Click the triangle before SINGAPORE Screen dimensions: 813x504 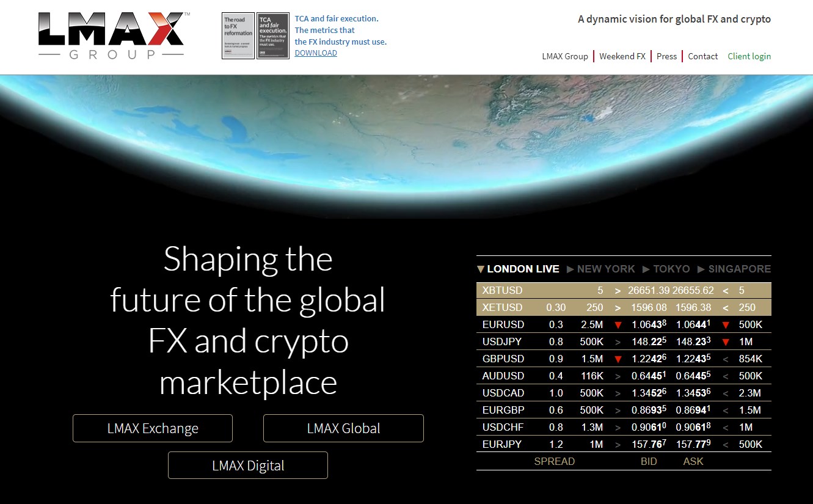pyautogui.click(x=701, y=269)
